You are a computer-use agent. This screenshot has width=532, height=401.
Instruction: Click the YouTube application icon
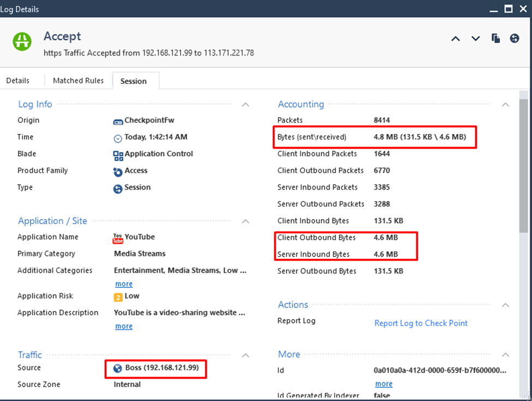click(118, 238)
